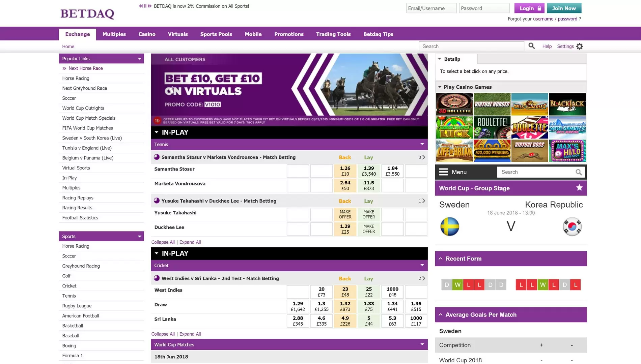Open the Virtuals tab
Image resolution: width=641 pixels, height=364 pixels.
click(x=178, y=34)
